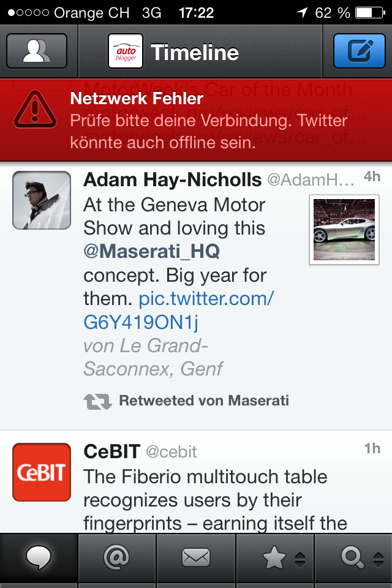Dismiss the Netzwerk Fehler banner
The image size is (392, 588).
[x=196, y=118]
